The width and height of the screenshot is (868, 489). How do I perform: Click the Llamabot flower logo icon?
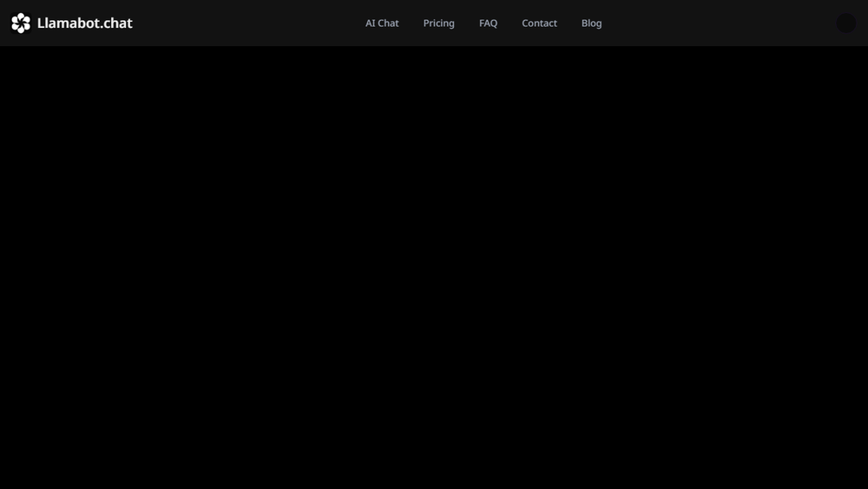pos(21,23)
